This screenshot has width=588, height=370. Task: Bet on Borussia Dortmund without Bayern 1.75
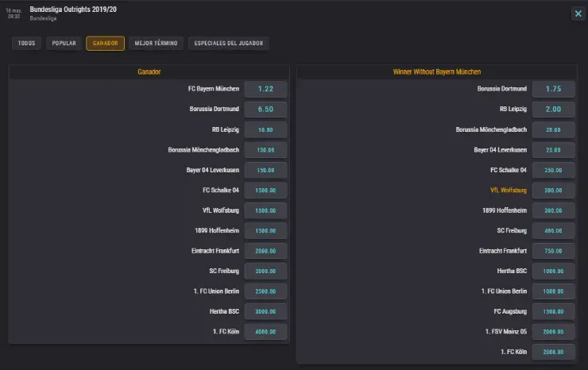(553, 89)
